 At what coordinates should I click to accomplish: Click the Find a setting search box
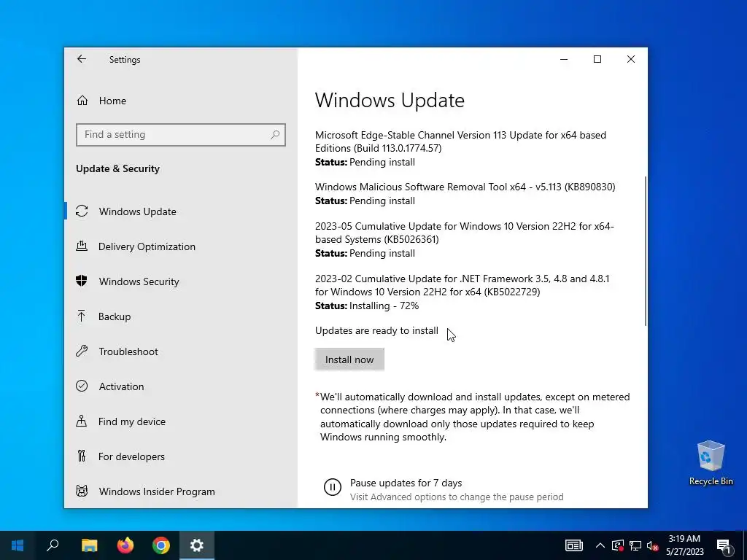pos(181,135)
